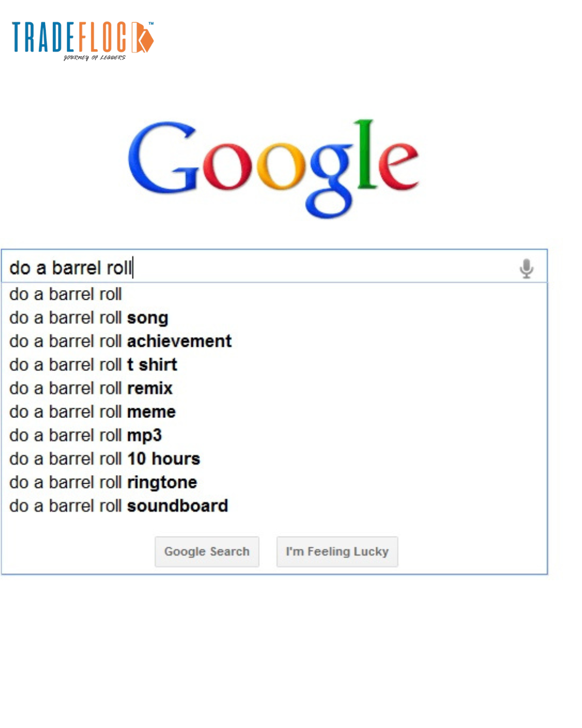Click the red letter e in Google logo

tap(398, 163)
